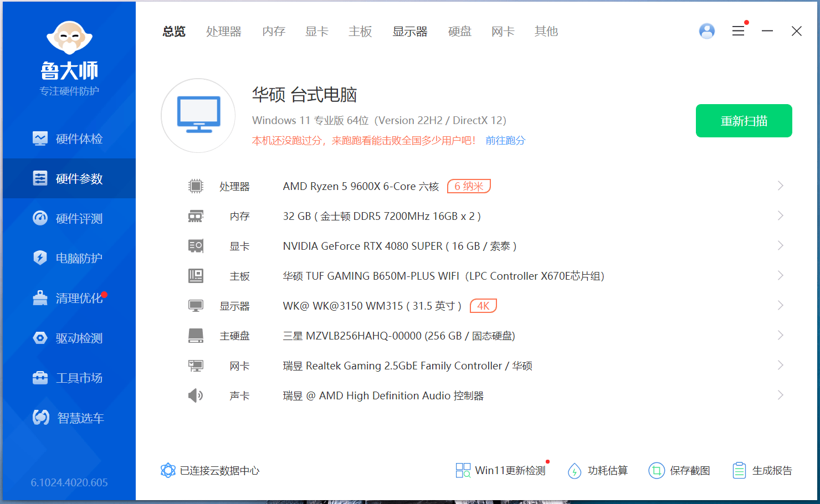The width and height of the screenshot is (820, 504).
Task: Click the 保存截图 crop icon
Action: click(x=657, y=470)
